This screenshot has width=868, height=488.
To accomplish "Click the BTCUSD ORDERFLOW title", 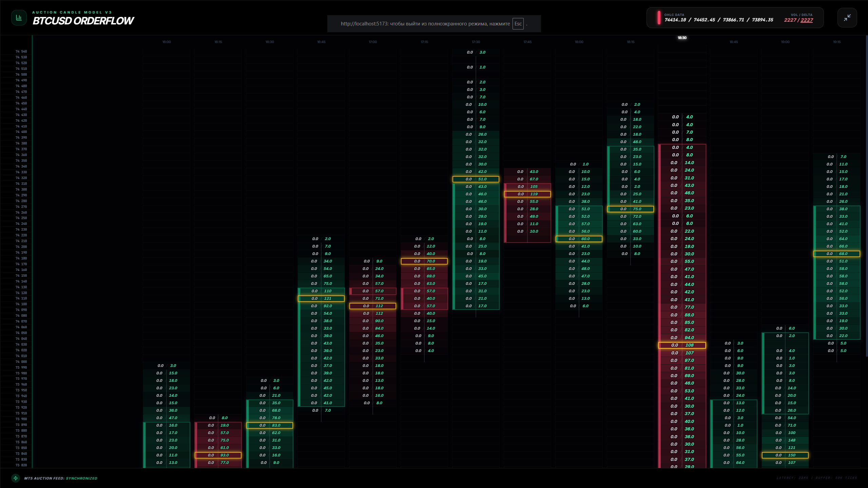I will tap(83, 21).
